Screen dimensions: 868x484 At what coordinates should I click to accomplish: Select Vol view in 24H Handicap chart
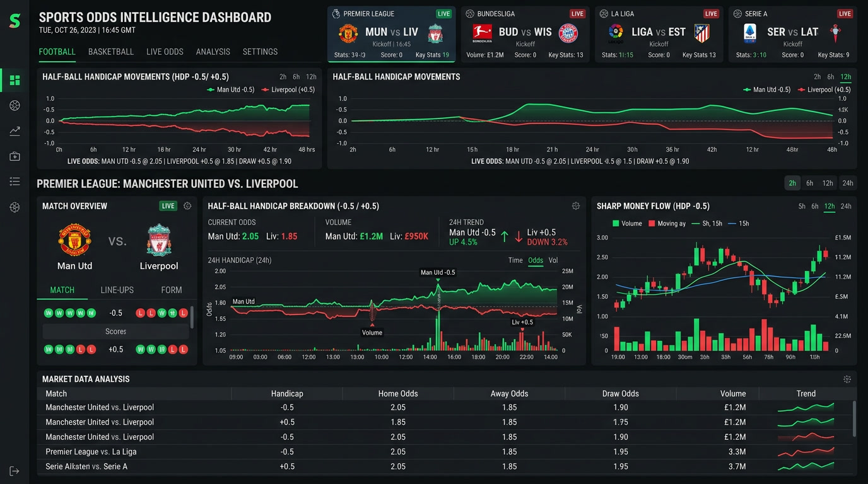pyautogui.click(x=553, y=260)
